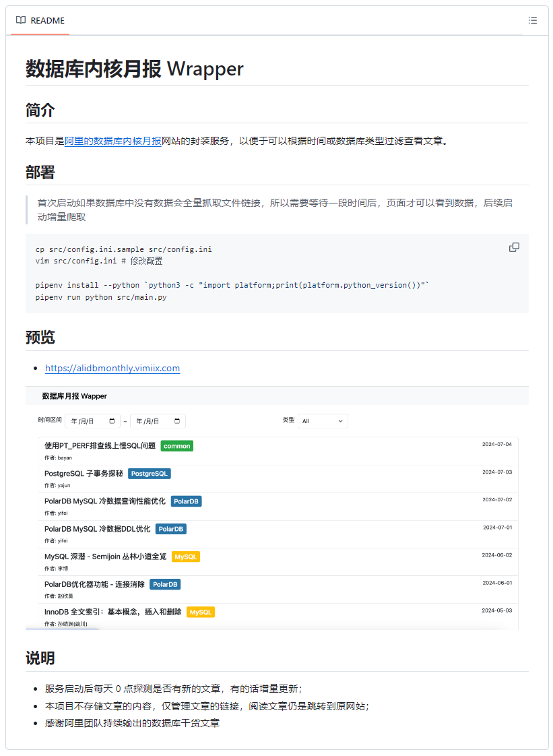Screen dimensions: 553x756
Task: Click PolarDB tag beside 冷数据查询性能优化
Action: pyautogui.click(x=186, y=501)
